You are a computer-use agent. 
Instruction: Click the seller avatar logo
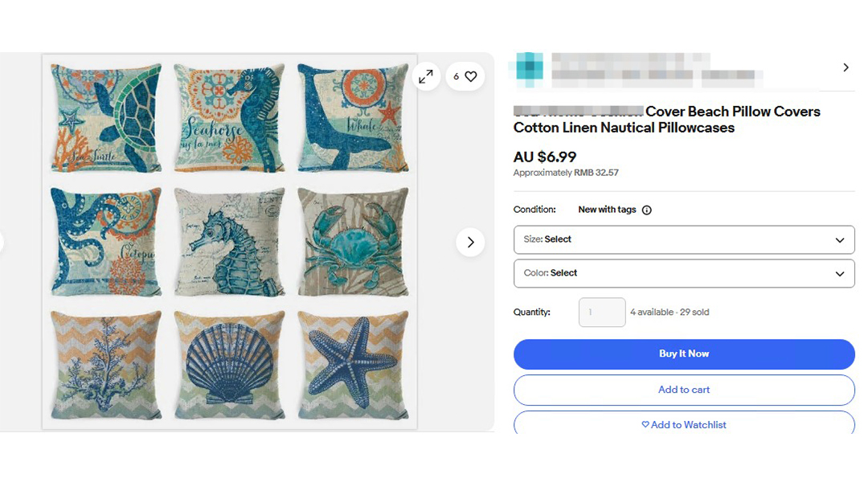coord(530,68)
